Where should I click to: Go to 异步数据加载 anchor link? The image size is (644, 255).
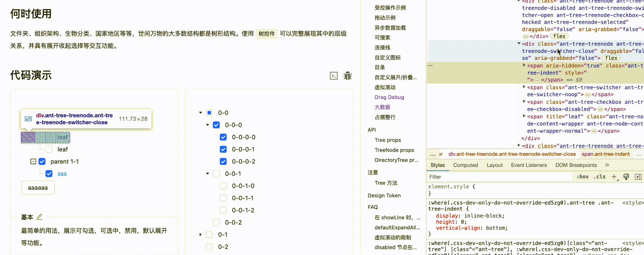pyautogui.click(x=390, y=28)
